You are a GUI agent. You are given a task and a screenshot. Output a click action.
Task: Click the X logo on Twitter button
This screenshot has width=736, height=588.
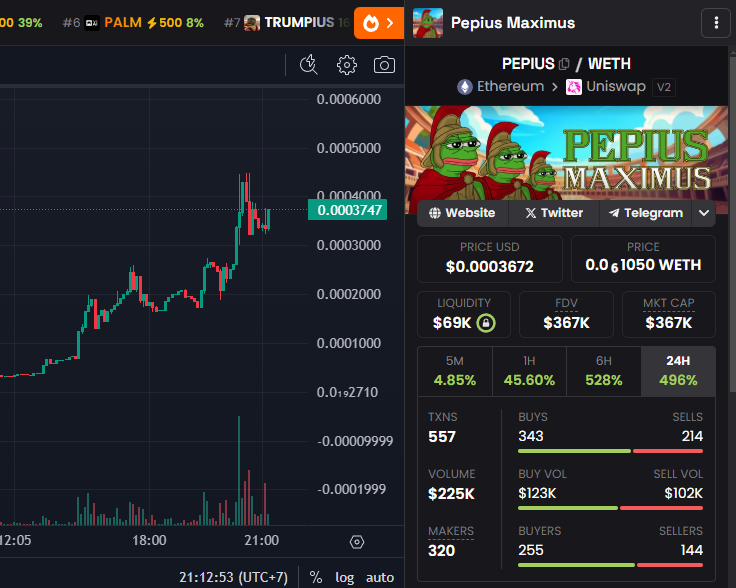pyautogui.click(x=530, y=213)
